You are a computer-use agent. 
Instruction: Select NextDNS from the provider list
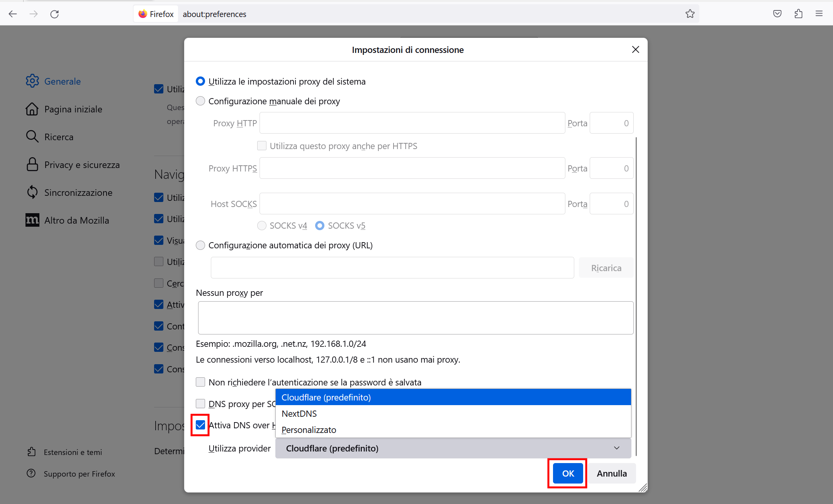[x=299, y=413]
